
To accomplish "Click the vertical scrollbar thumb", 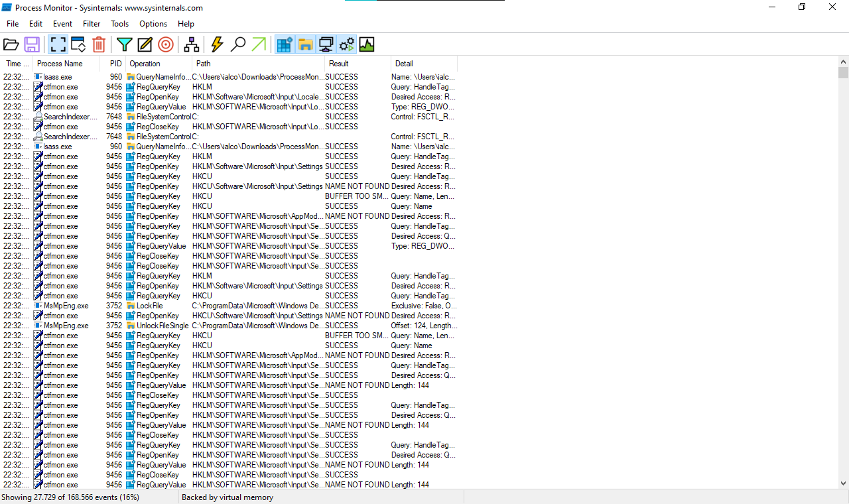I will pyautogui.click(x=843, y=72).
